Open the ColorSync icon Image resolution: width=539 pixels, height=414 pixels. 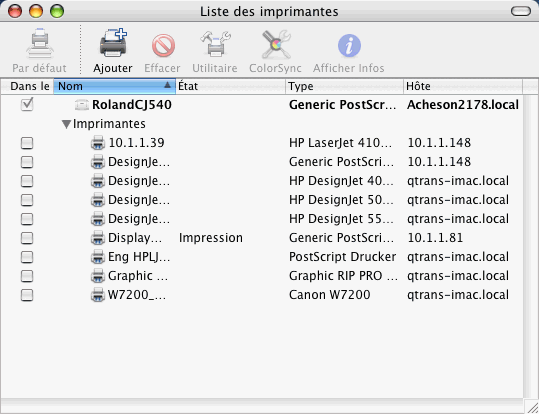276,44
